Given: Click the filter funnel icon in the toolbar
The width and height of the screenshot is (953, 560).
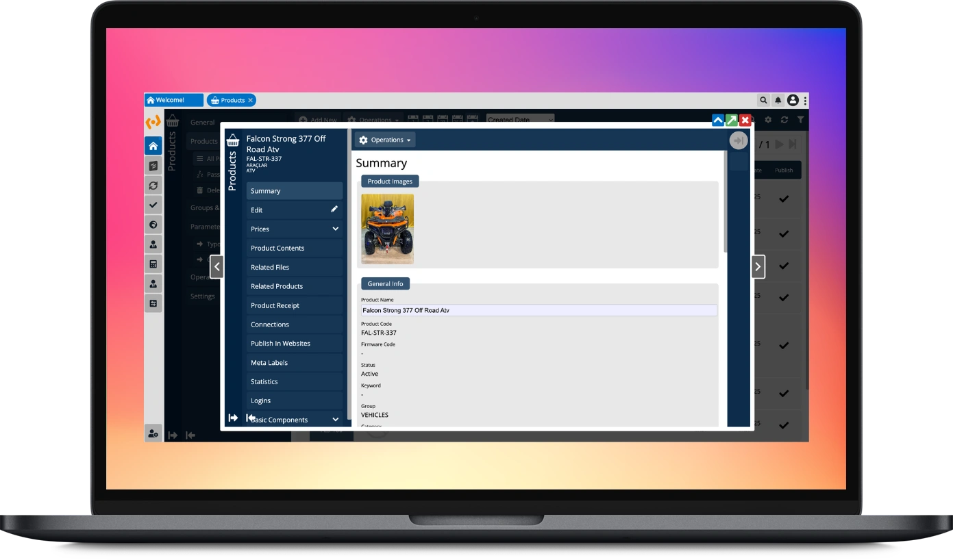Looking at the screenshot, I should [x=800, y=120].
